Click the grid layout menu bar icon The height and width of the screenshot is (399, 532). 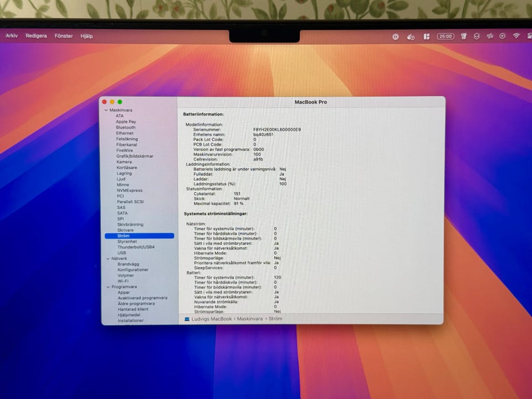point(426,37)
